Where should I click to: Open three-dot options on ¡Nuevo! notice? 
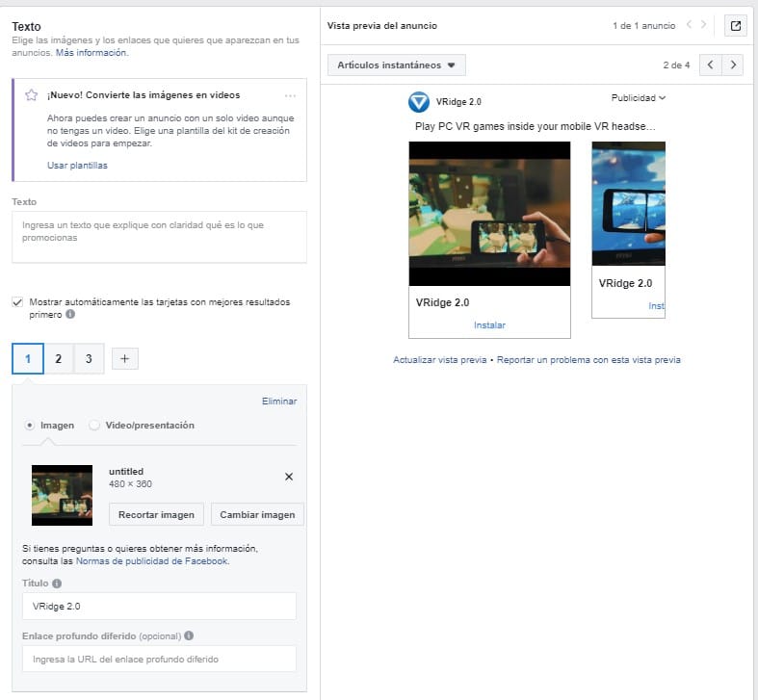click(x=290, y=95)
